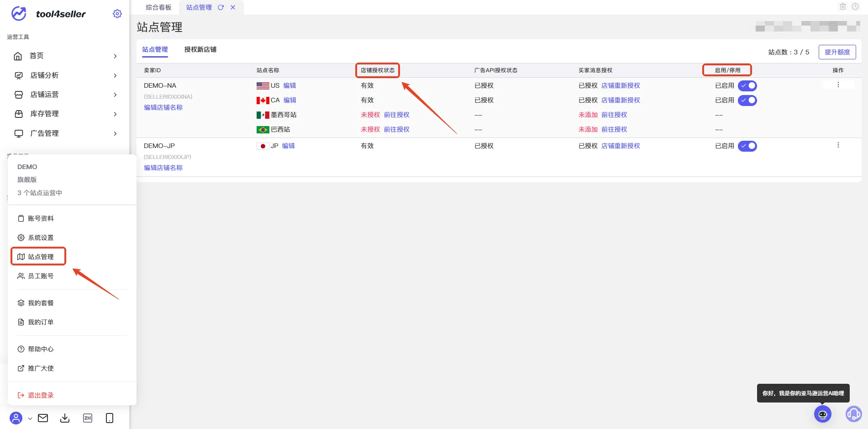
Task: Open the AI assistant robot icon
Action: point(823,414)
